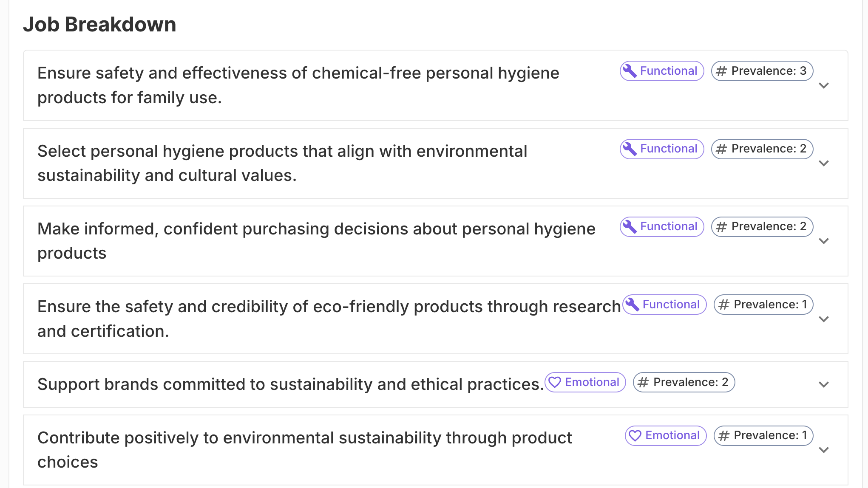Expand Support brands committed to sustainability
868x488 pixels.
point(824,385)
